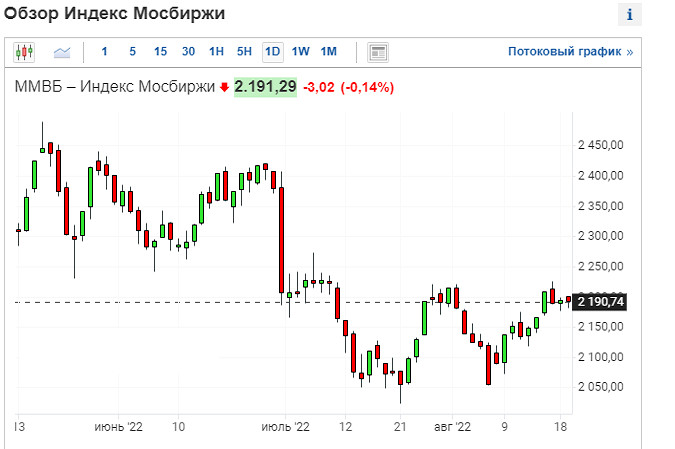Open the chart settings panel icon

[x=378, y=52]
